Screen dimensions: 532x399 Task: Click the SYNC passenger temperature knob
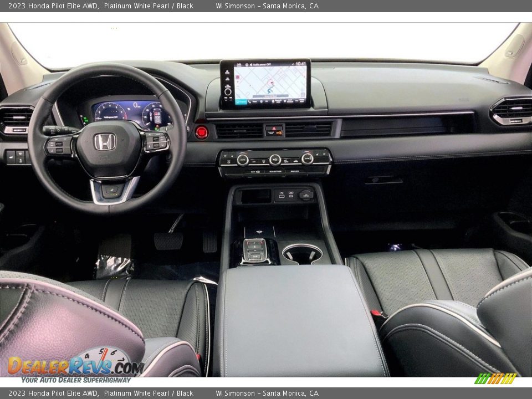[x=307, y=158]
